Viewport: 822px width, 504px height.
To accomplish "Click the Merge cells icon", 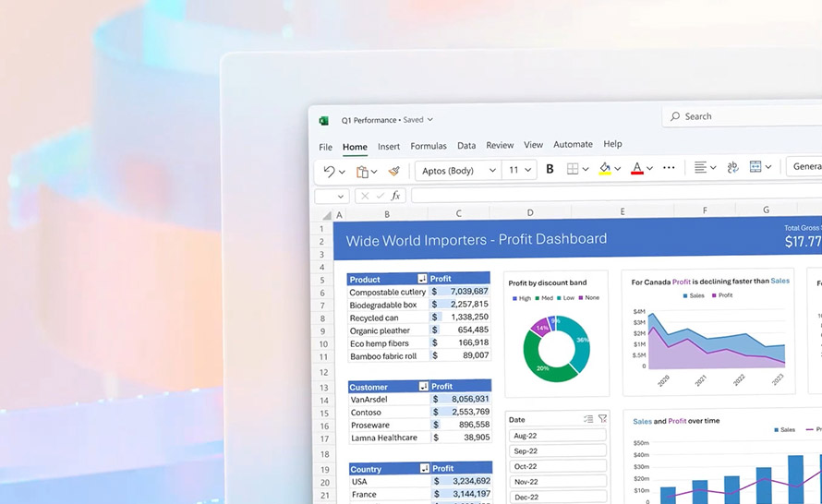I will tap(756, 166).
